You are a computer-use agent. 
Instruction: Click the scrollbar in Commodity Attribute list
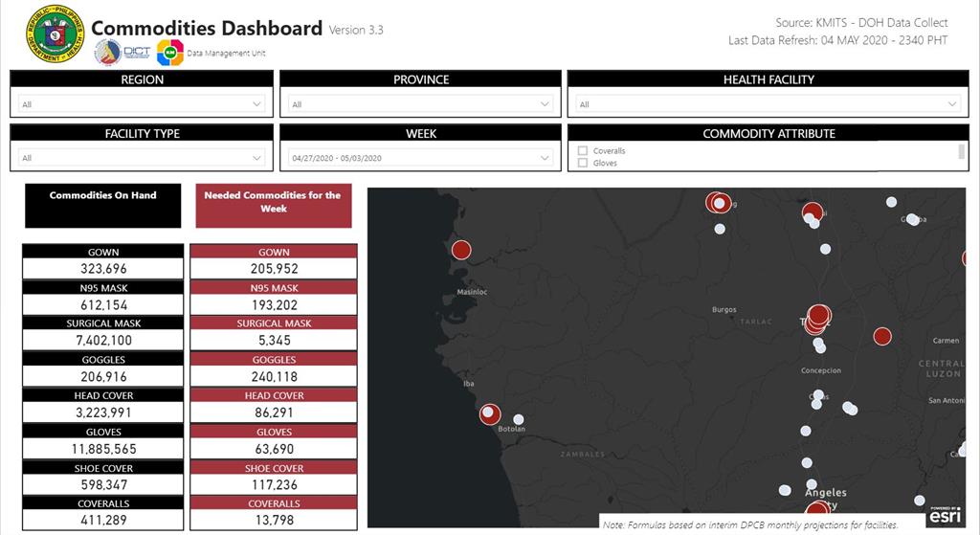[962, 152]
